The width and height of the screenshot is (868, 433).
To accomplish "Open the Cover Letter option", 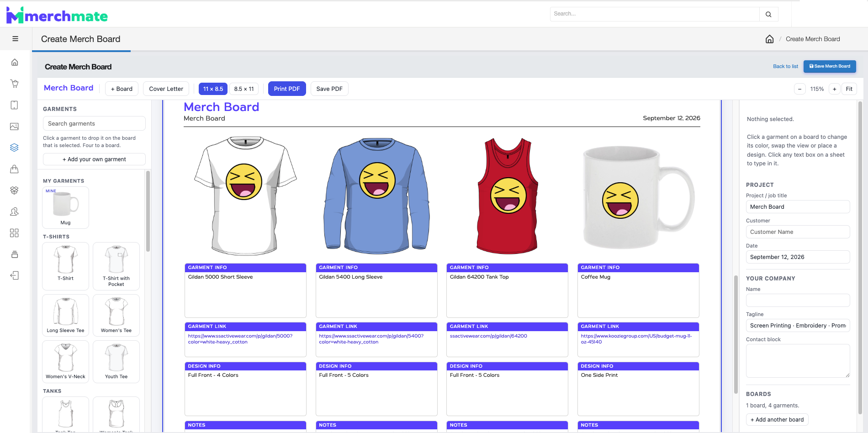I will (166, 89).
